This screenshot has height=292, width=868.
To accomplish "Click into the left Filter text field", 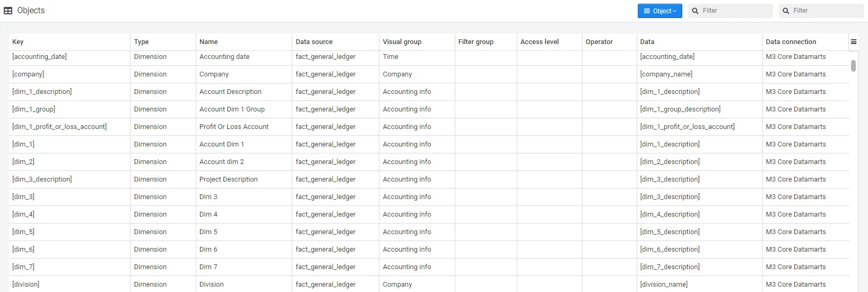I will [735, 11].
